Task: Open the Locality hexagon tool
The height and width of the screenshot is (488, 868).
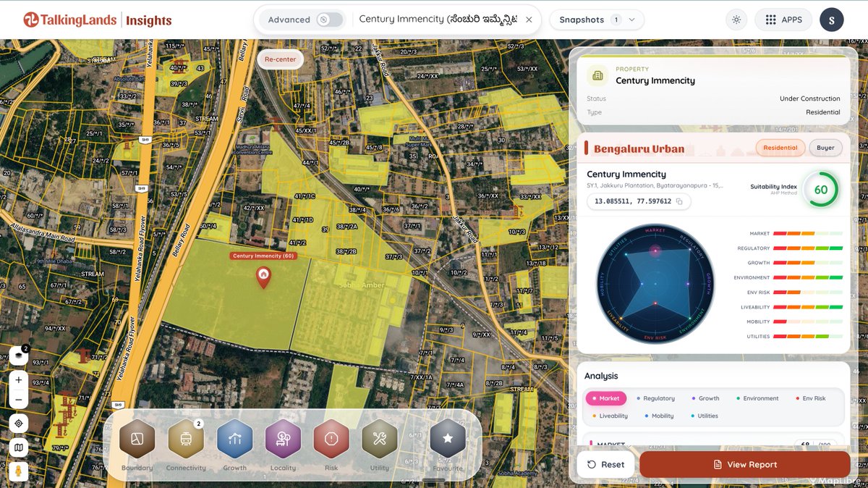Action: click(x=283, y=439)
